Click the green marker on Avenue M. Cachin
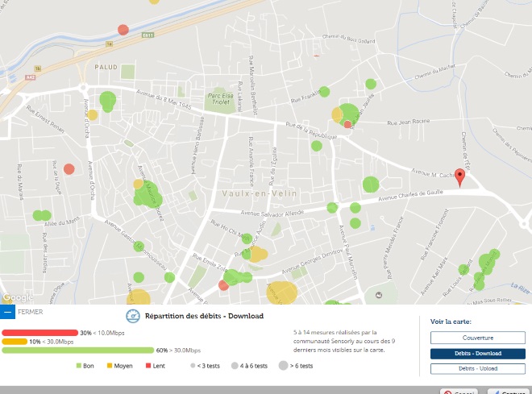 pyautogui.click(x=371, y=185)
